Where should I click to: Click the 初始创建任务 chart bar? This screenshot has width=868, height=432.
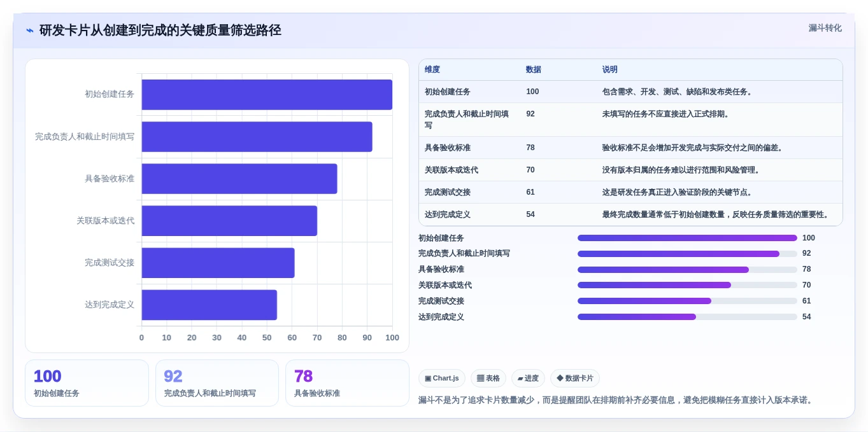click(267, 95)
